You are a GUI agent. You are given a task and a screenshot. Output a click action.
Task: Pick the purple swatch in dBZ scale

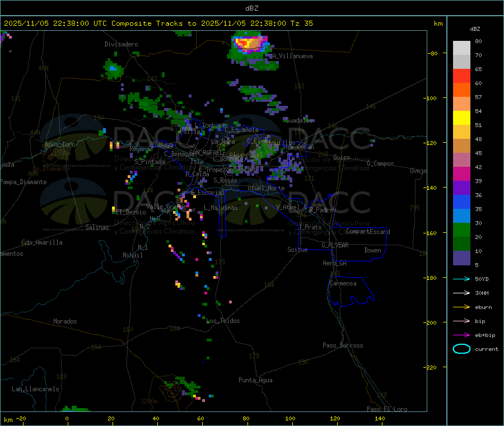point(461,188)
